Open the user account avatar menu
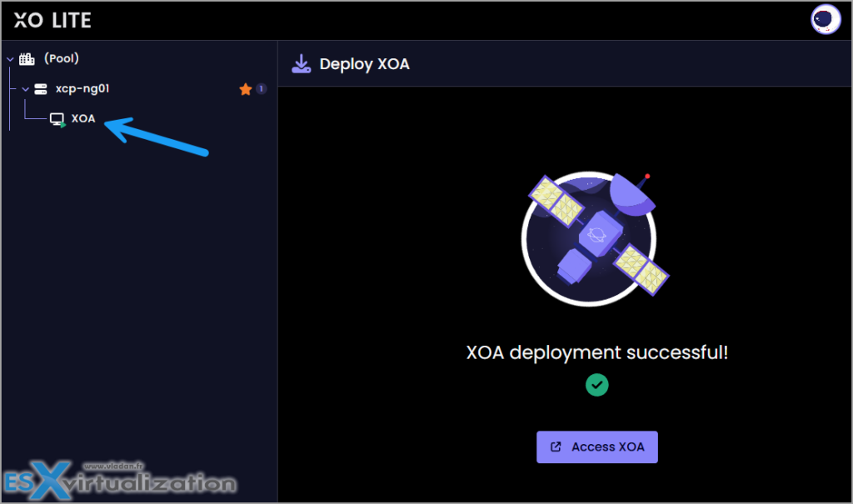Screen dimensions: 853x504 pyautogui.click(x=825, y=20)
